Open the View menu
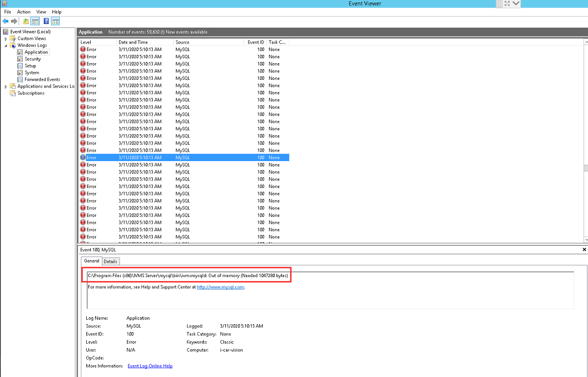 click(41, 12)
